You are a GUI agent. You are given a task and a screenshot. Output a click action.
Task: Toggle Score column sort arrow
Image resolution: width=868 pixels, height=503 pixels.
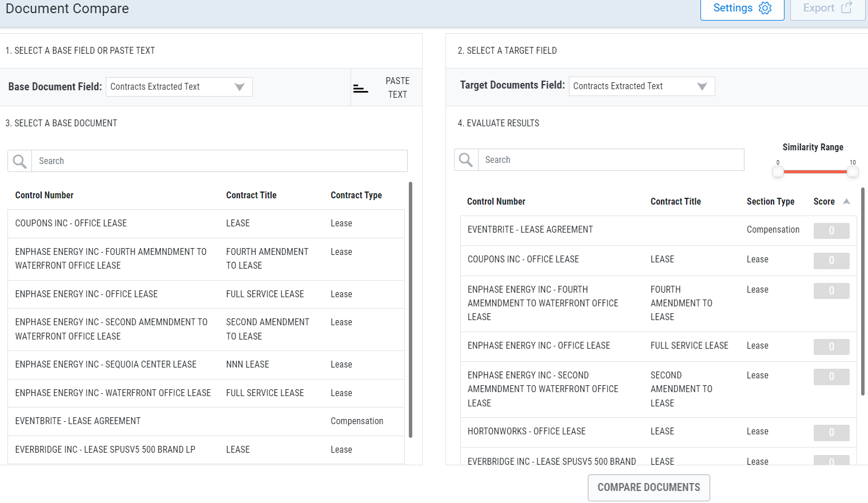846,201
